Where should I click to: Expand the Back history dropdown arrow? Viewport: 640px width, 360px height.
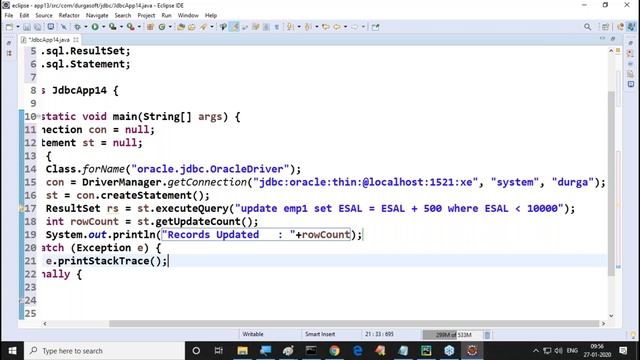point(346,27)
